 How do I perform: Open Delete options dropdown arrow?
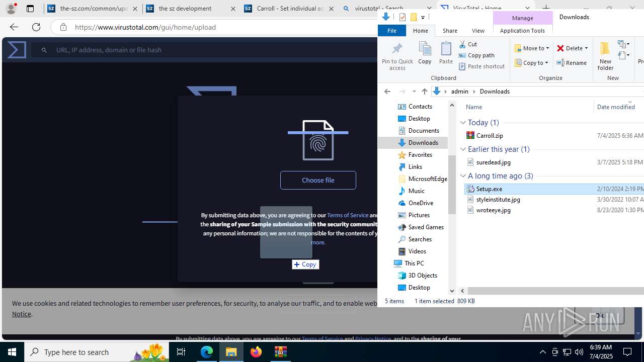point(586,48)
